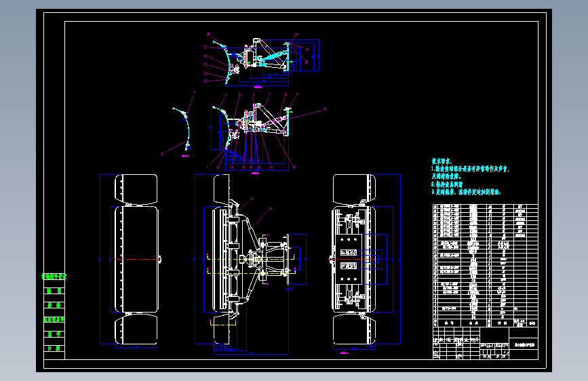588x381 pixels.
Task: Click part callout number 5
Action: 239,95
